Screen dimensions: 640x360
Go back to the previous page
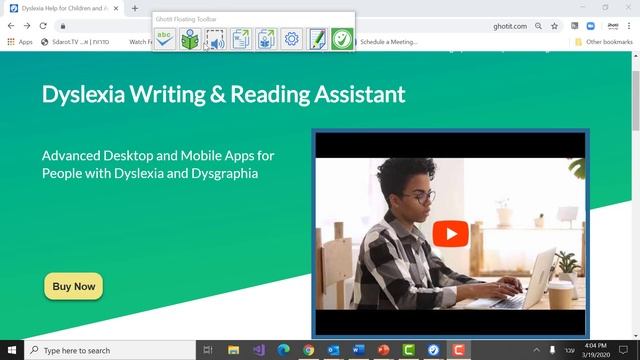(11, 26)
